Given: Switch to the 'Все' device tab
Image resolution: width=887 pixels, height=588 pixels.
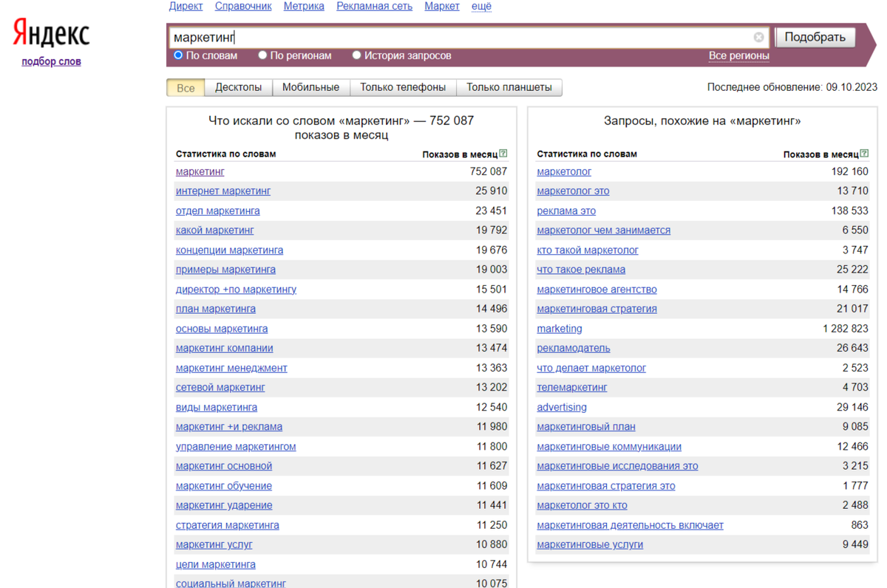Looking at the screenshot, I should pyautogui.click(x=186, y=88).
